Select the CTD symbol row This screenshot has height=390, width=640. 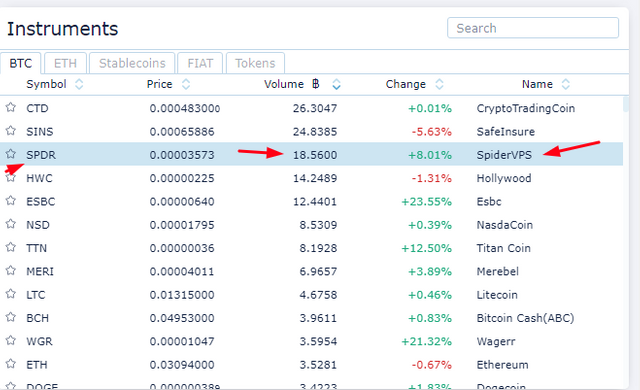(x=37, y=109)
